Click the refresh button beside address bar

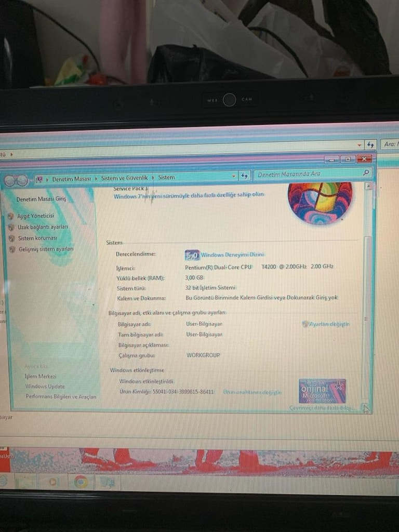pyautogui.click(x=244, y=176)
